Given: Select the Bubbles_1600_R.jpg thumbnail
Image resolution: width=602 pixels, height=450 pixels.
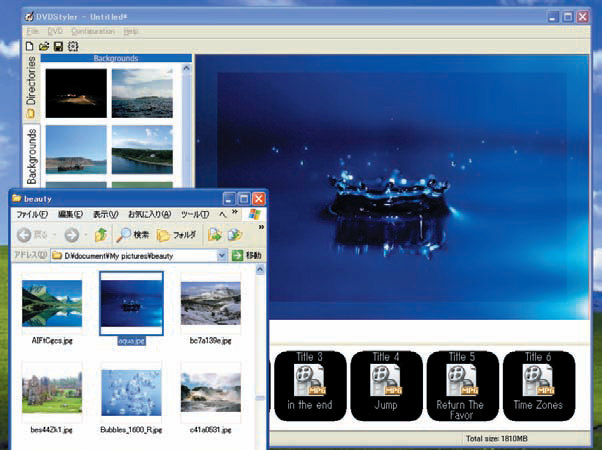Looking at the screenshot, I should pos(131,393).
